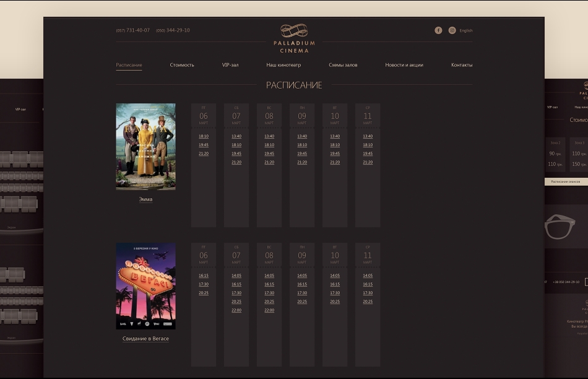Screen dimensions: 588x379
Task: Follow the Эмма movie title link
Action: coord(145,199)
